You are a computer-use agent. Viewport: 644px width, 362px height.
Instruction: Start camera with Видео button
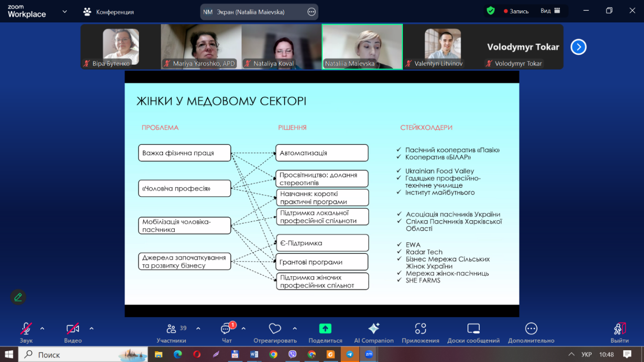73,332
